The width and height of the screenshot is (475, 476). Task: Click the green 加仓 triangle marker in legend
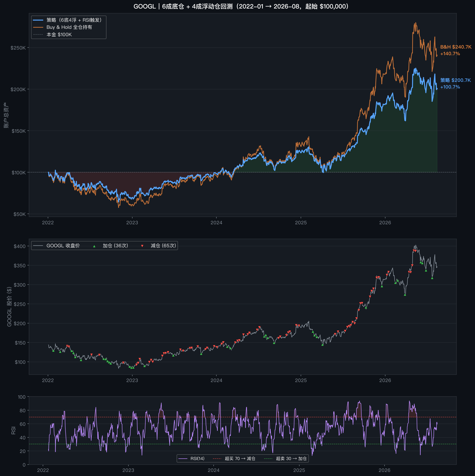94,246
